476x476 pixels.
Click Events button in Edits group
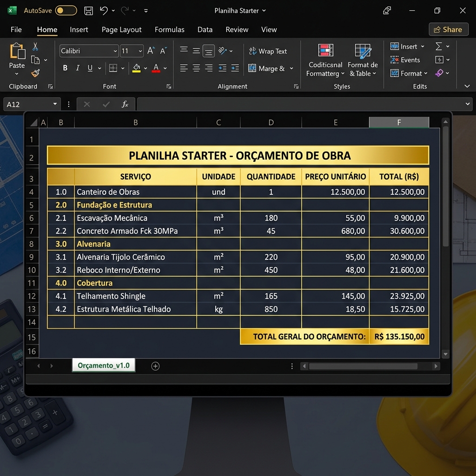(405, 60)
